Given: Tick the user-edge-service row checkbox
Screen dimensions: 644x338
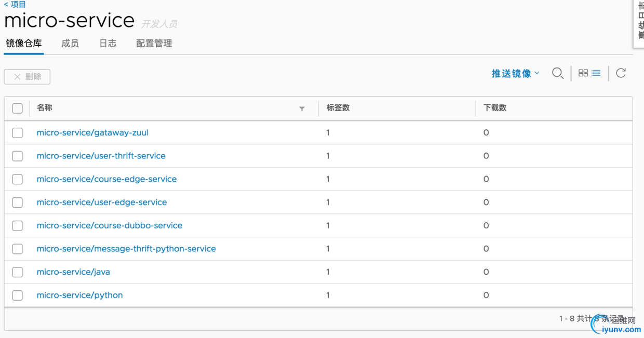Looking at the screenshot, I should tap(18, 202).
